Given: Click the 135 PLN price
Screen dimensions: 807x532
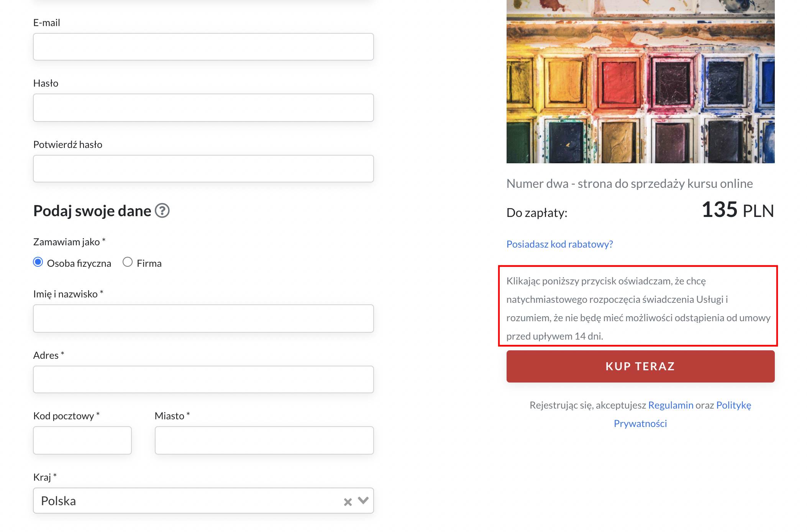Looking at the screenshot, I should point(738,210).
